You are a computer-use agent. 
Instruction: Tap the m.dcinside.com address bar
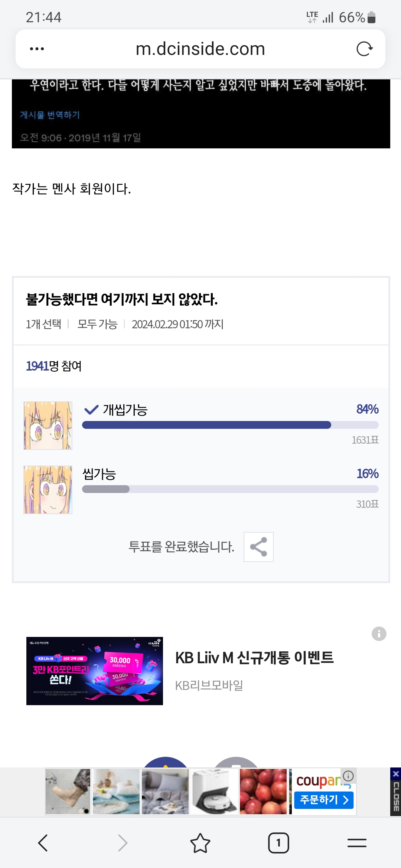(200, 49)
